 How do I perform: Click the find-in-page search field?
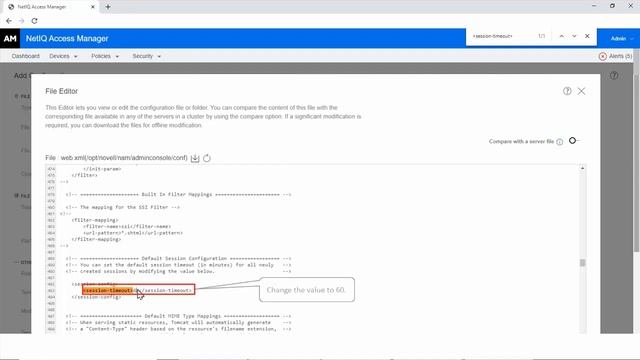(502, 36)
